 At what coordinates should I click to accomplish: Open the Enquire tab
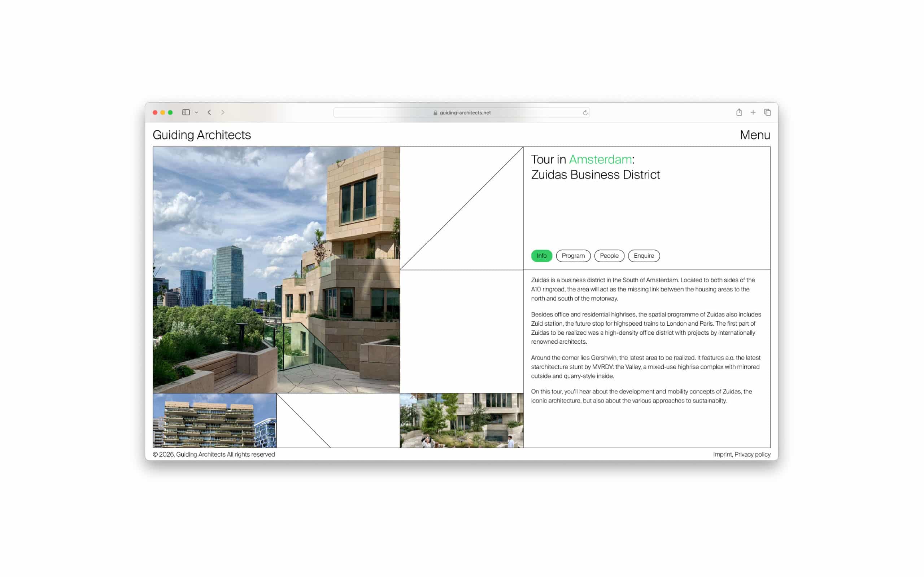pyautogui.click(x=644, y=256)
